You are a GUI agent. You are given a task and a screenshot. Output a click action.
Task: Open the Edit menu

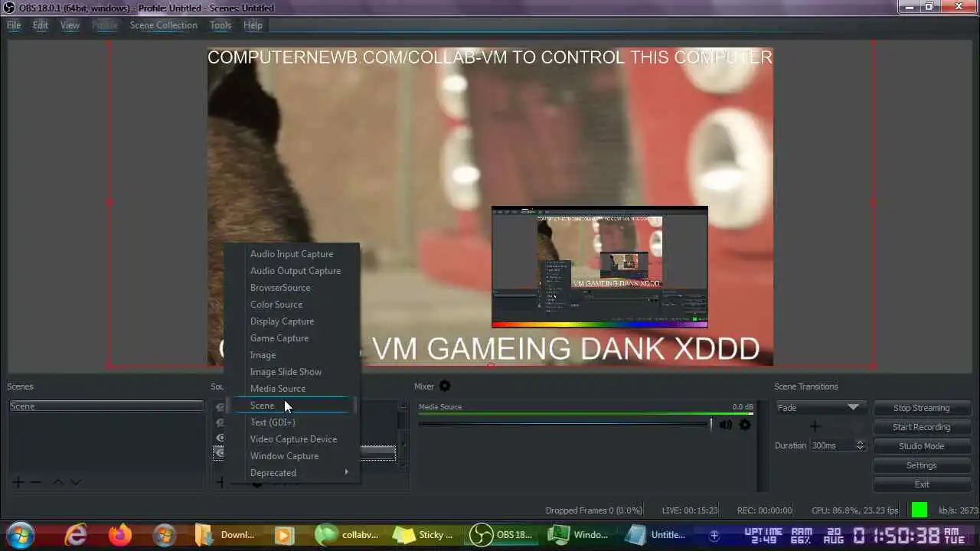pos(41,25)
